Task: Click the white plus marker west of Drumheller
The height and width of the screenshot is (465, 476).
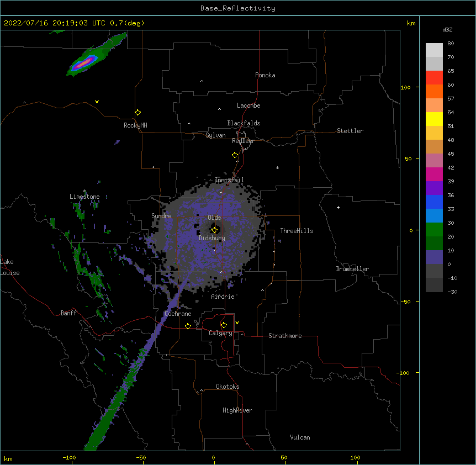Action: [338, 207]
